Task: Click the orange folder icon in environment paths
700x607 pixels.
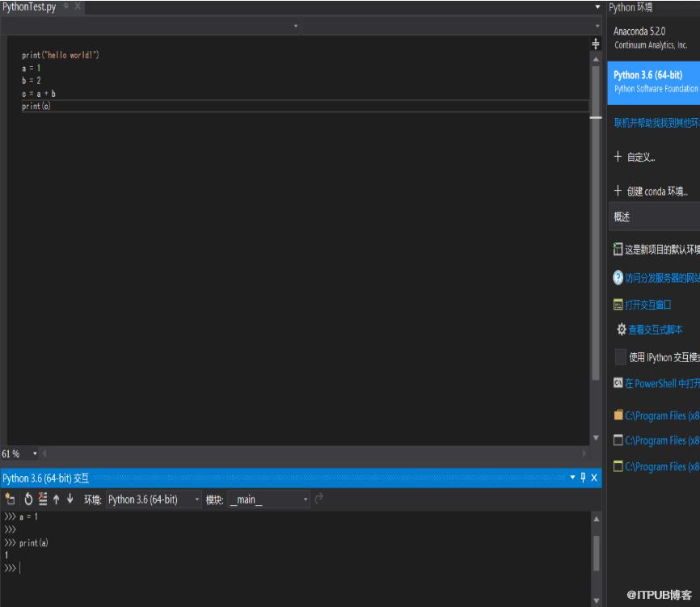Action: click(618, 415)
